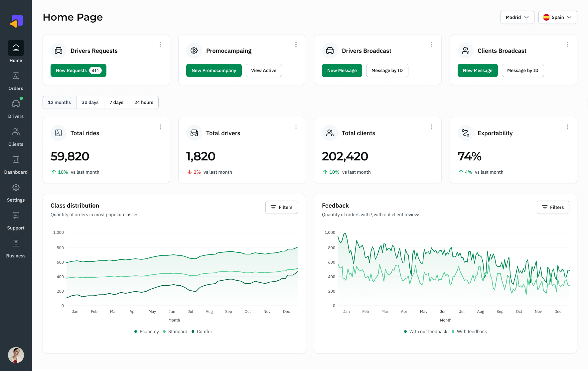Image resolution: width=588 pixels, height=371 pixels.
Task: Select the 30 days time range
Action: (x=90, y=102)
